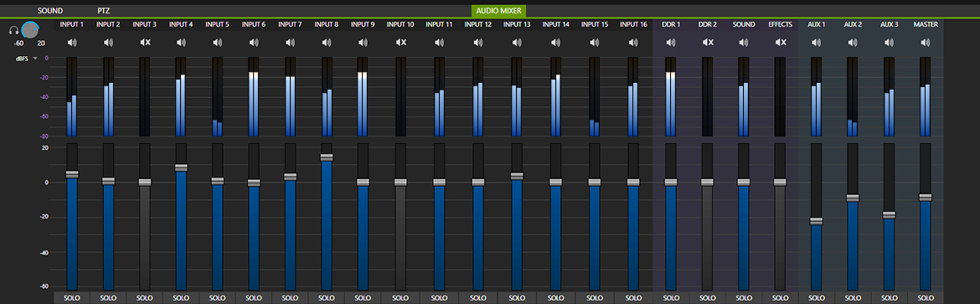
Task: Mute INPUT 16 speaker icon
Action: tap(633, 43)
